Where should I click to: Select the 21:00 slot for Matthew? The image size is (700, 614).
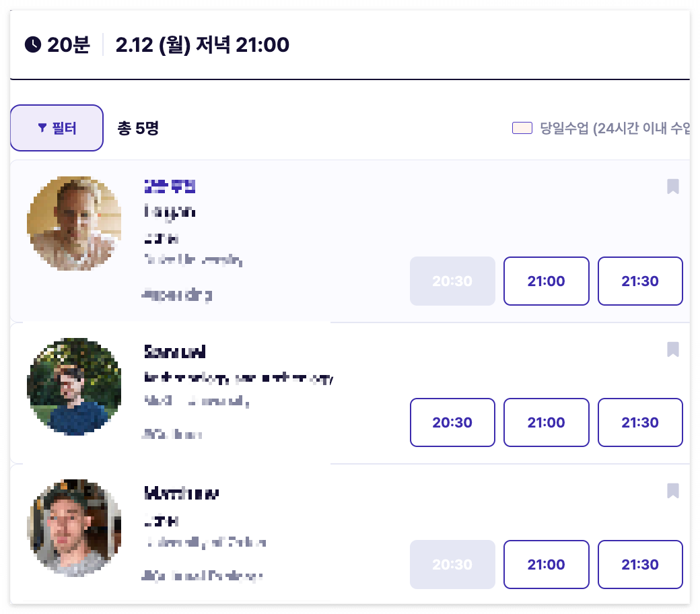(546, 564)
